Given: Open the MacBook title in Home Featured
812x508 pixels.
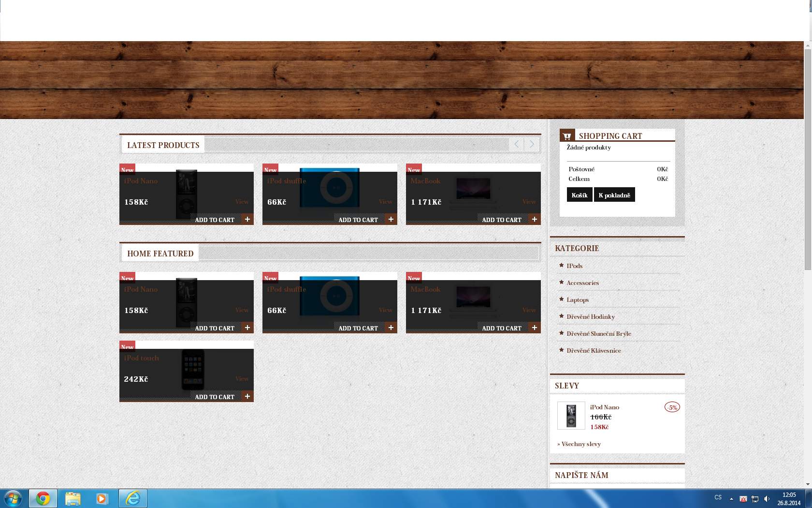Looking at the screenshot, I should [x=425, y=289].
